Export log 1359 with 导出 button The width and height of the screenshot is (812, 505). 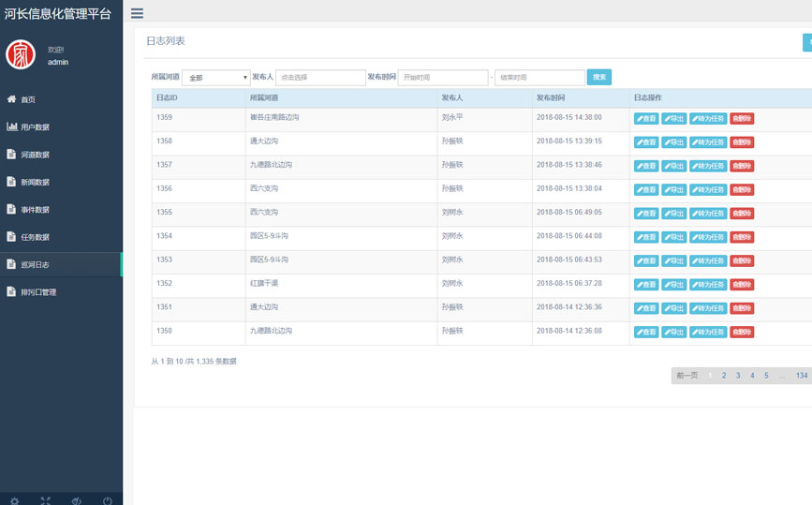pyautogui.click(x=674, y=119)
